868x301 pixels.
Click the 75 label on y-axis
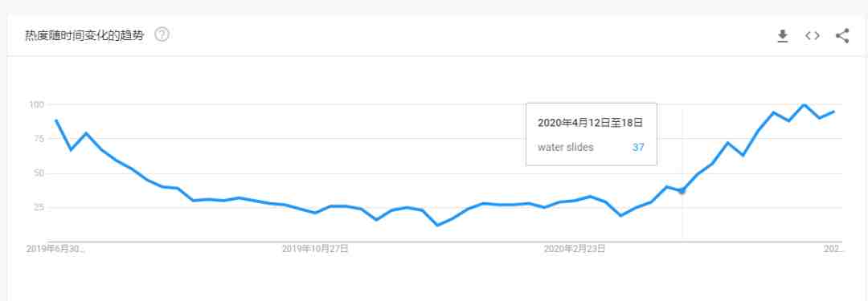[39, 138]
